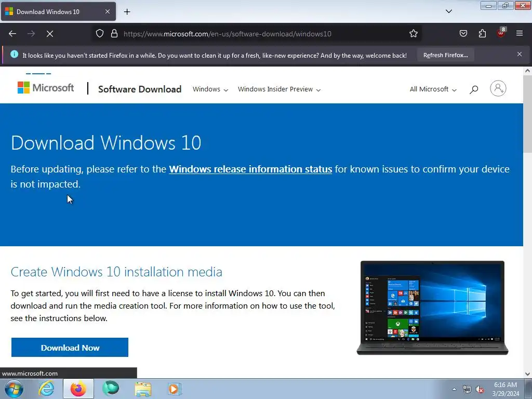Show hidden system tray icons
532x399 pixels.
point(454,389)
